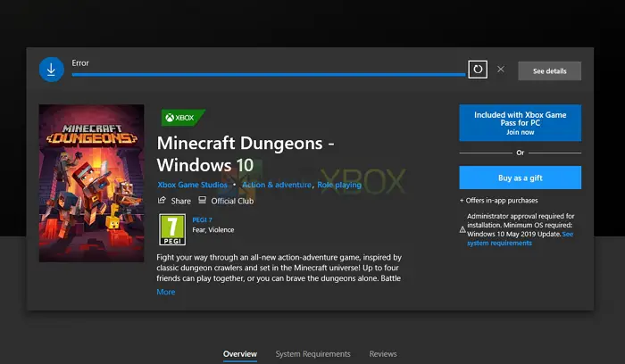Click the Offers in-app purchases text
625x364 pixels.
(x=498, y=201)
